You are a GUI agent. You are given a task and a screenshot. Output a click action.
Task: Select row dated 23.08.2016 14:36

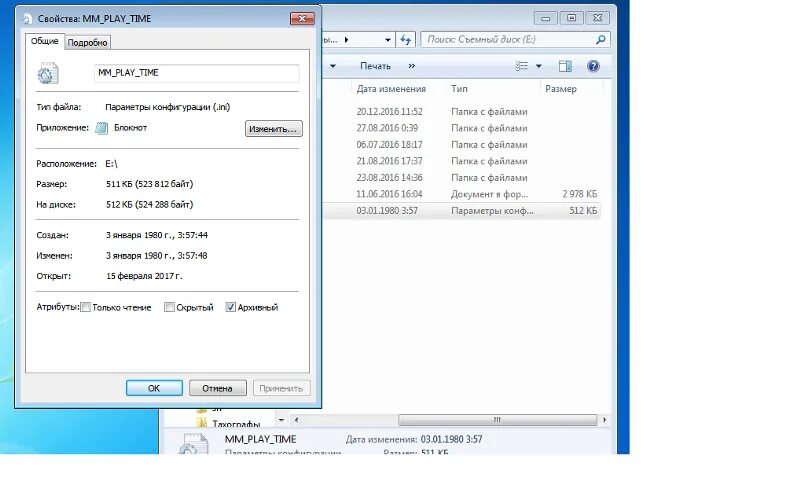tap(462, 178)
